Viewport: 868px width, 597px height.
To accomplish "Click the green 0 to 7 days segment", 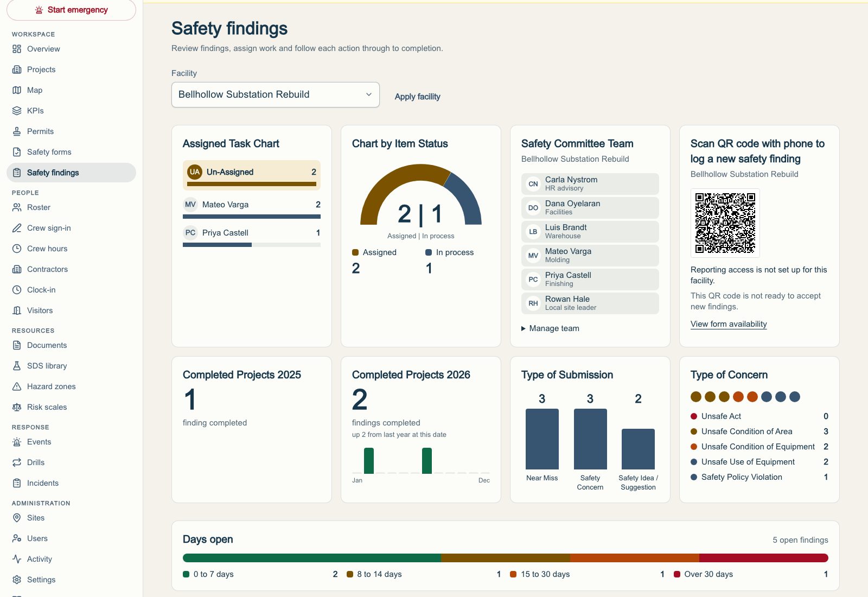I will pyautogui.click(x=312, y=558).
